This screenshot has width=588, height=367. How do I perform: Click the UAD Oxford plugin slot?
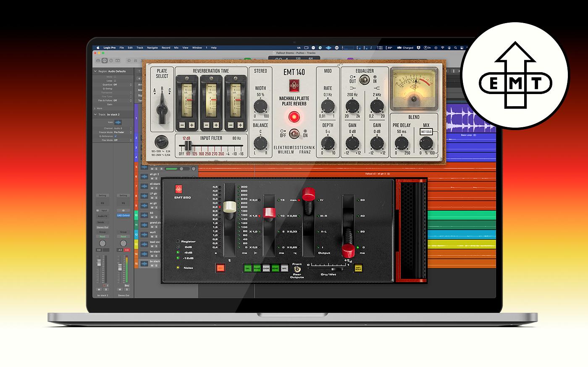[123, 215]
